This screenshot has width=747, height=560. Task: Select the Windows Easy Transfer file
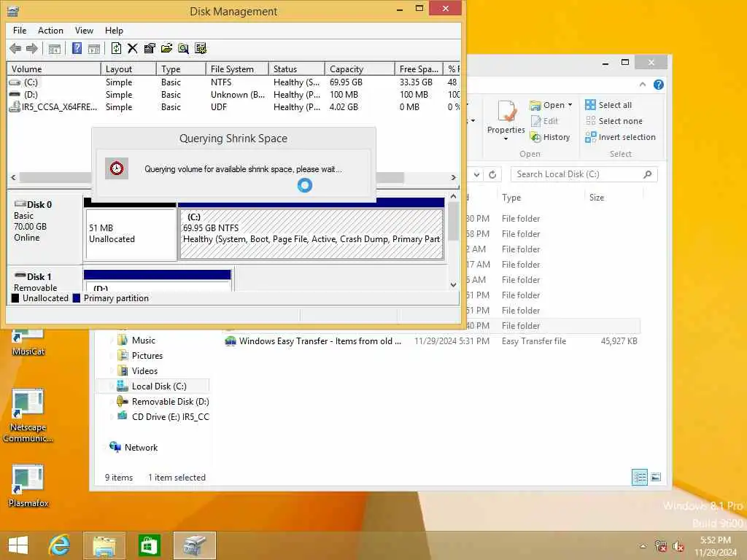click(x=431, y=341)
